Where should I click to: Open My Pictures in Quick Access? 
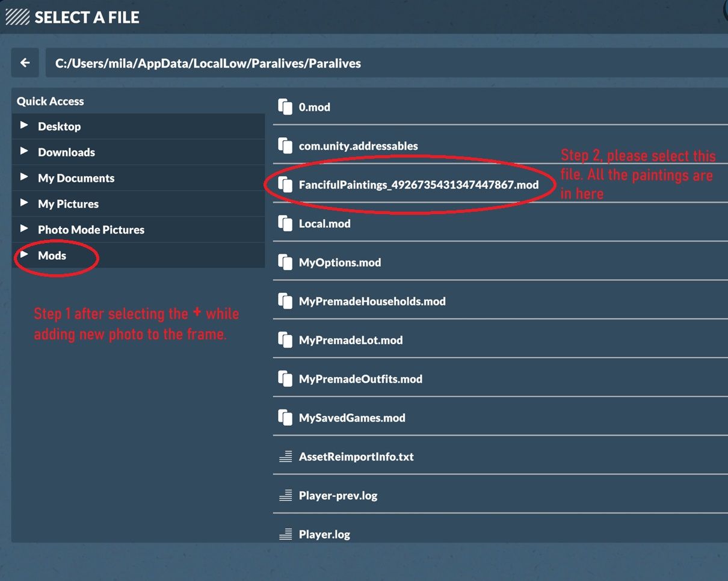pyautogui.click(x=138, y=204)
